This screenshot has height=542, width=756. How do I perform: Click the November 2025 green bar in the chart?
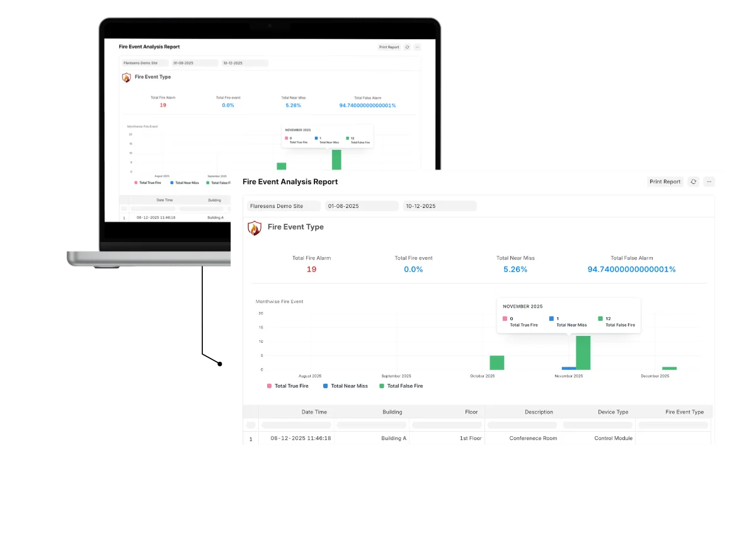coord(584,353)
